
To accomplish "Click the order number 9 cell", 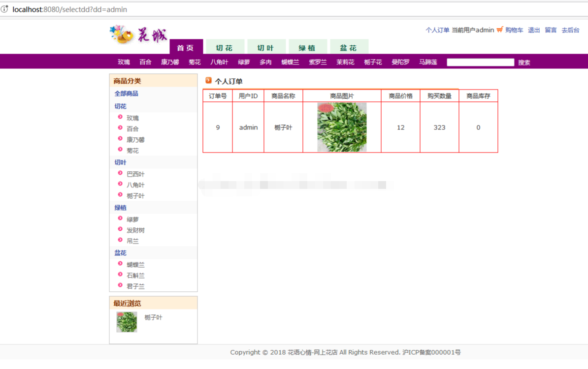I will tap(218, 128).
